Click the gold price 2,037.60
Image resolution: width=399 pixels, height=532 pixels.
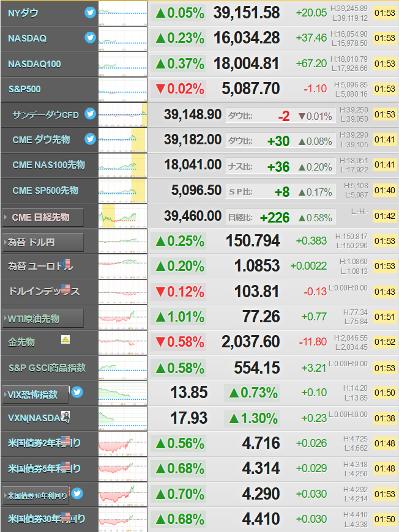point(251,342)
